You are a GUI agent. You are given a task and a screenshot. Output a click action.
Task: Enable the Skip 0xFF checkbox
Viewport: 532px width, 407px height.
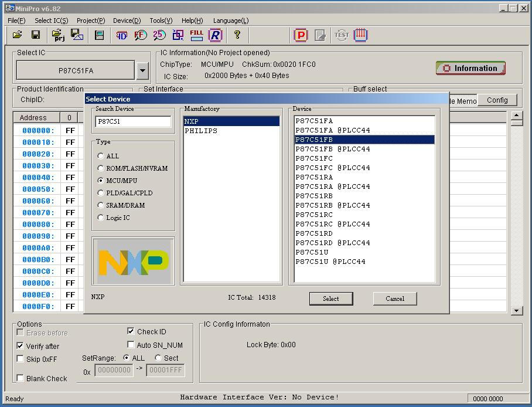pyautogui.click(x=20, y=359)
